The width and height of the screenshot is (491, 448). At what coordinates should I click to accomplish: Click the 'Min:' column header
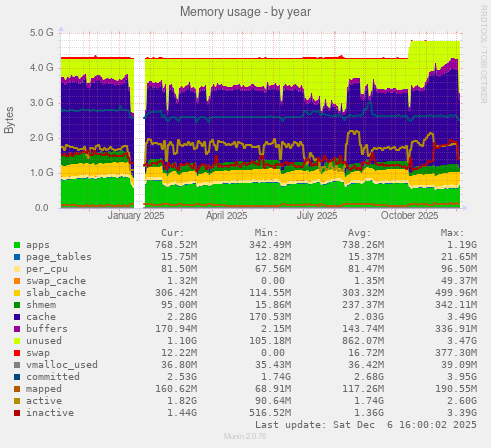point(266,233)
